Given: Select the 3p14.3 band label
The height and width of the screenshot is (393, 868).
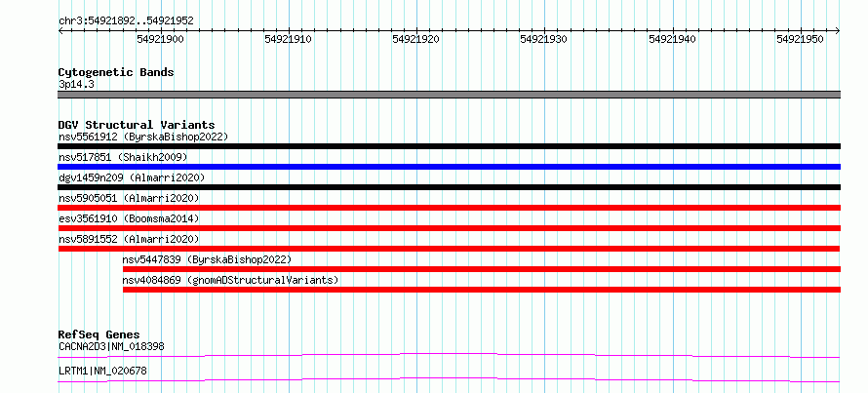Looking at the screenshot, I should pyautogui.click(x=76, y=85).
